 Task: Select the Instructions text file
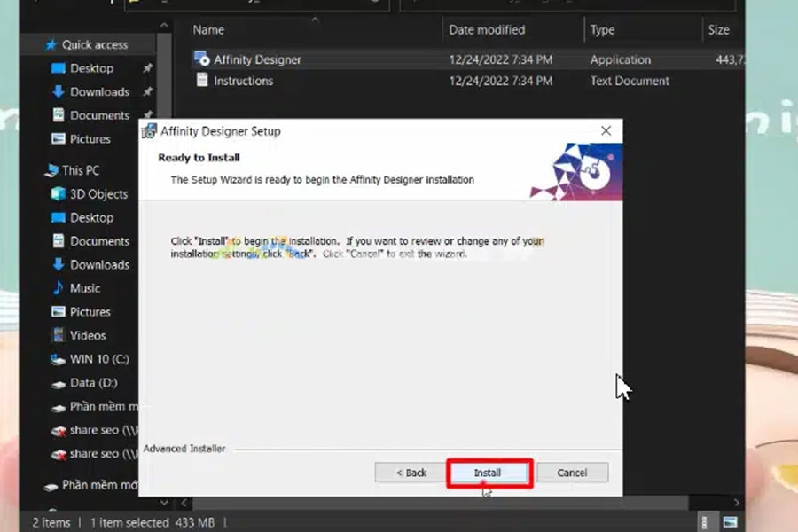click(x=243, y=81)
